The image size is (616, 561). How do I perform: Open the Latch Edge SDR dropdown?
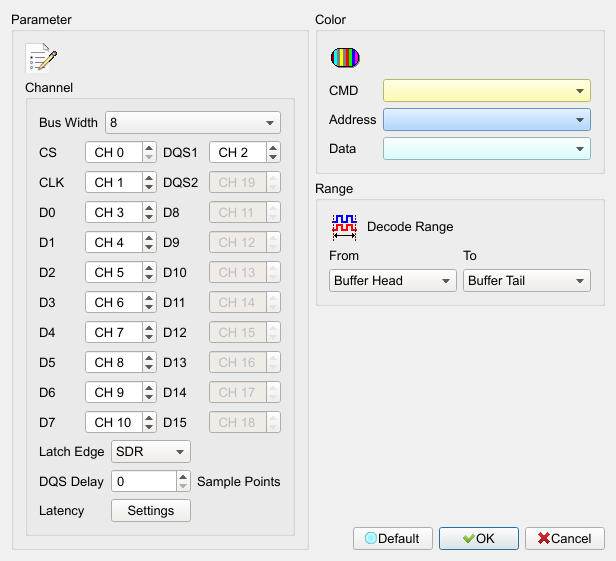coord(151,451)
